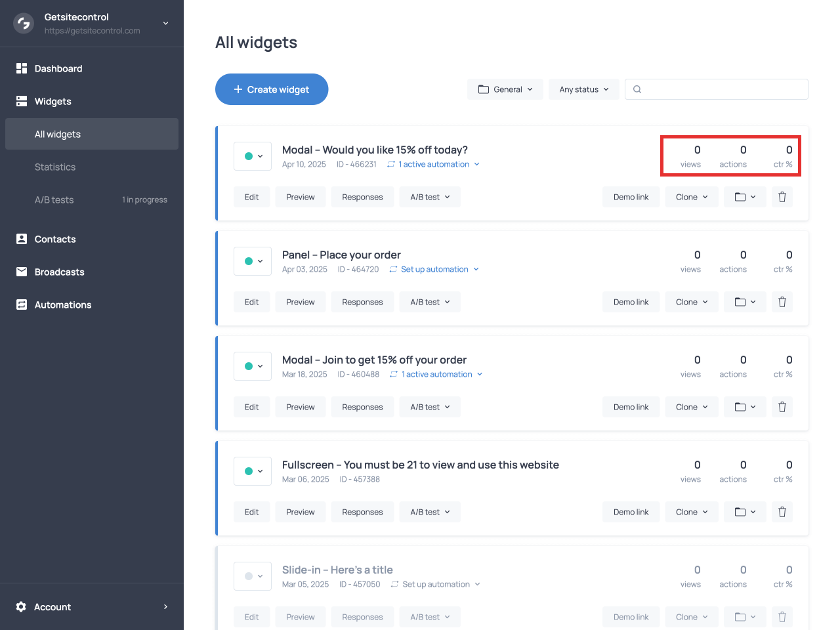Click the Dashboard grid icon in sidebar
The height and width of the screenshot is (630, 840).
pos(22,68)
